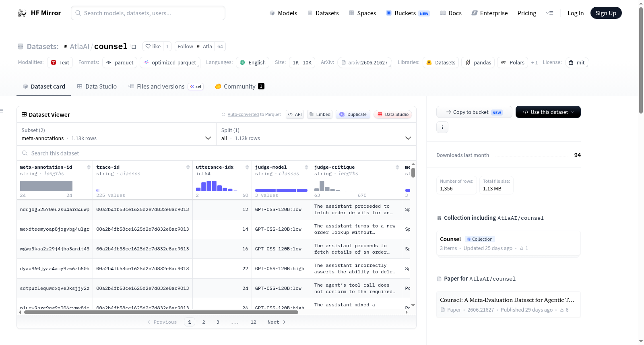Click the Next page button
Screen dimensions: 644x345
coord(277,322)
